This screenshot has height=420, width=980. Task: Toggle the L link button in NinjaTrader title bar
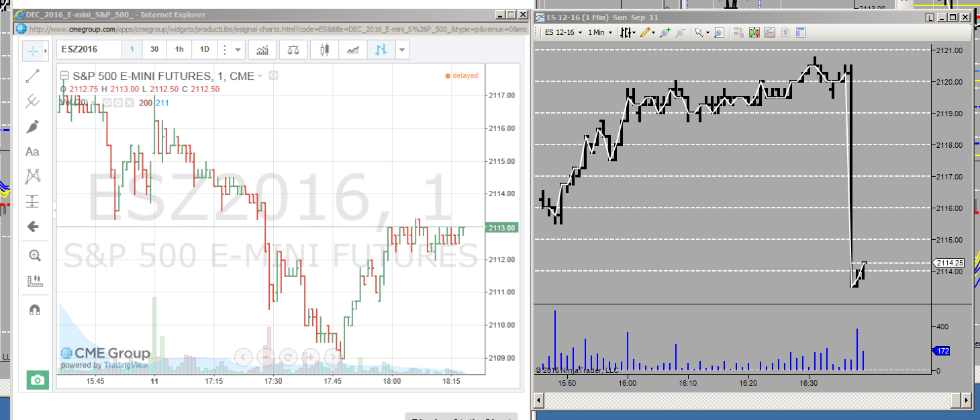tap(929, 17)
